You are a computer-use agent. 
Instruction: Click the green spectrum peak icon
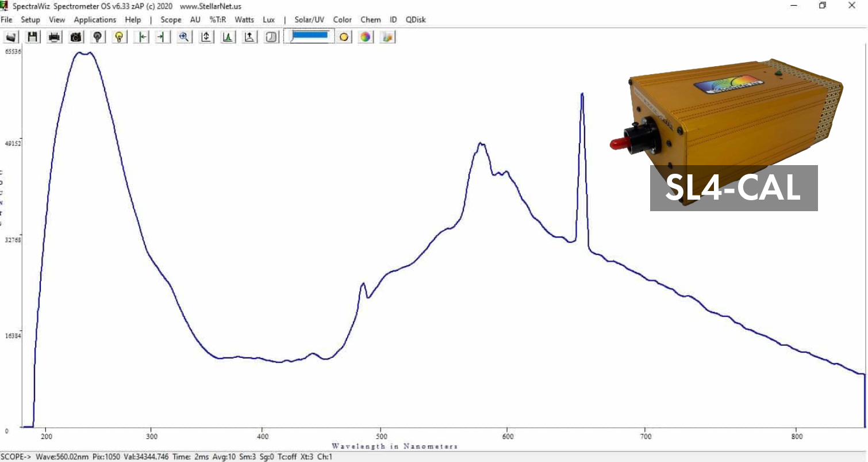228,37
